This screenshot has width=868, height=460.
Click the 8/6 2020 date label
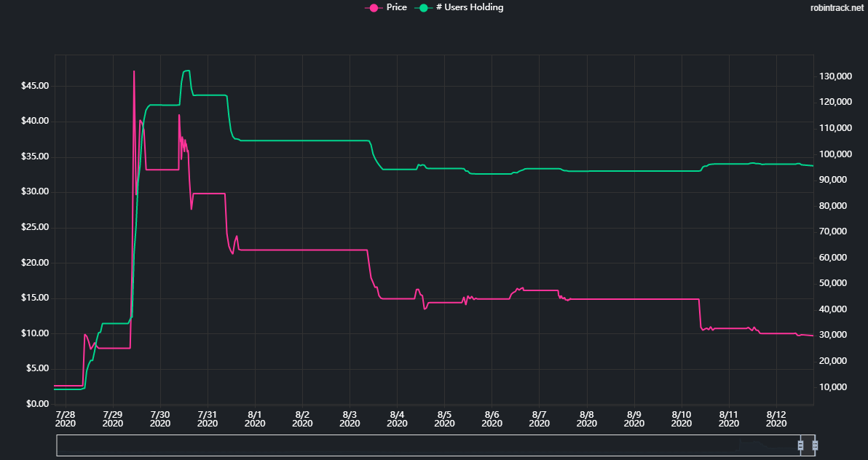(x=492, y=419)
